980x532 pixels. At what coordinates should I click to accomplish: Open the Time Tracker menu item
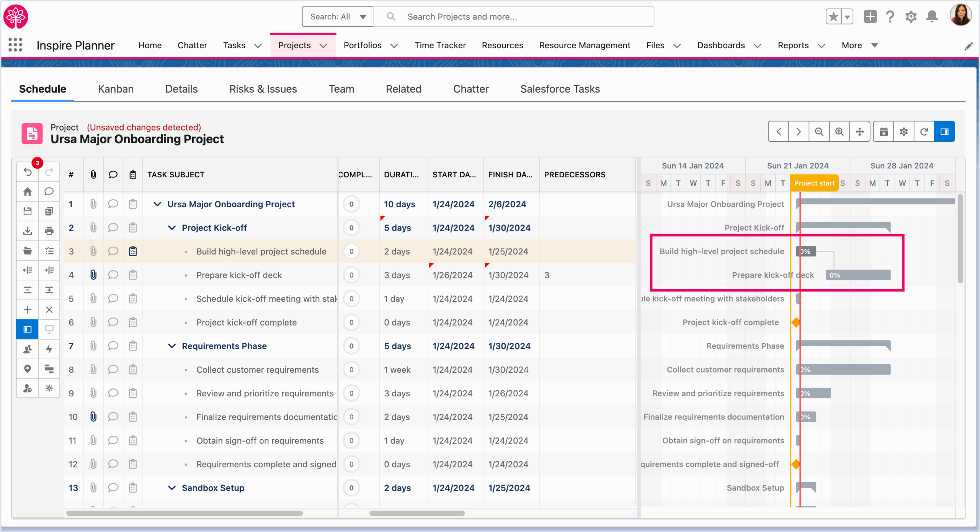pyautogui.click(x=440, y=45)
